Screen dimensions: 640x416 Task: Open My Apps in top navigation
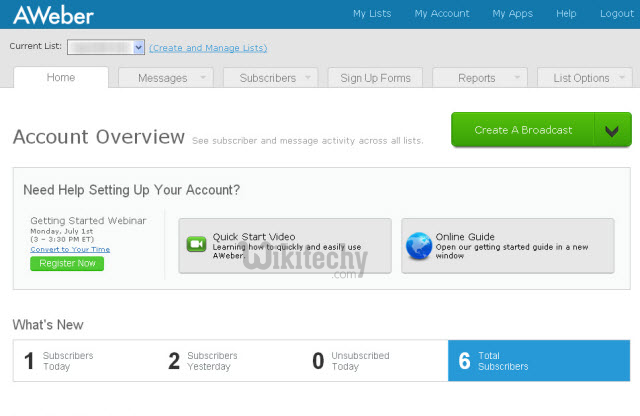513,14
